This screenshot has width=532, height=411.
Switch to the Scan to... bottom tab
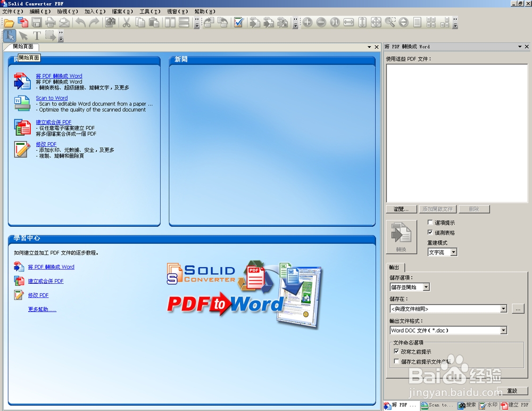point(437,405)
